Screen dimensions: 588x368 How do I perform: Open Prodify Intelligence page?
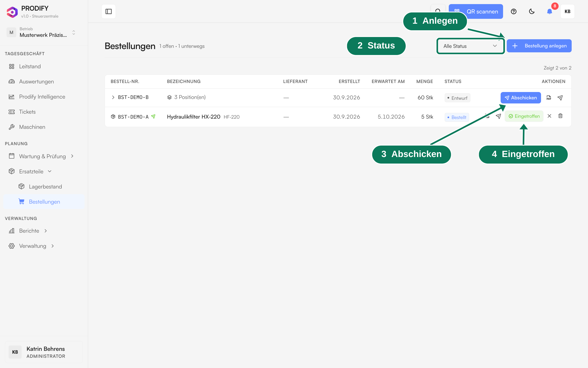tap(44, 97)
